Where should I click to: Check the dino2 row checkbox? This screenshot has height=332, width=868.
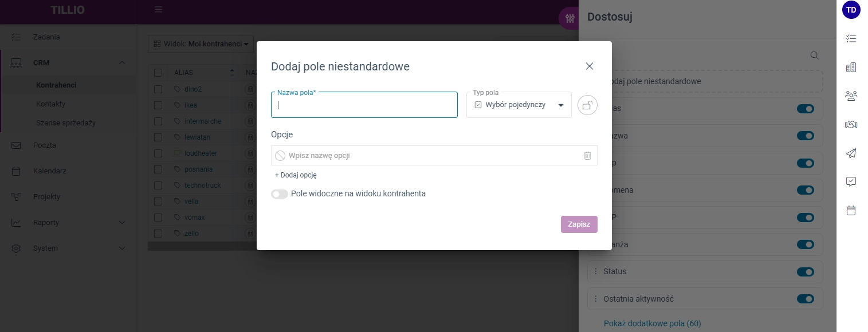coord(158,89)
